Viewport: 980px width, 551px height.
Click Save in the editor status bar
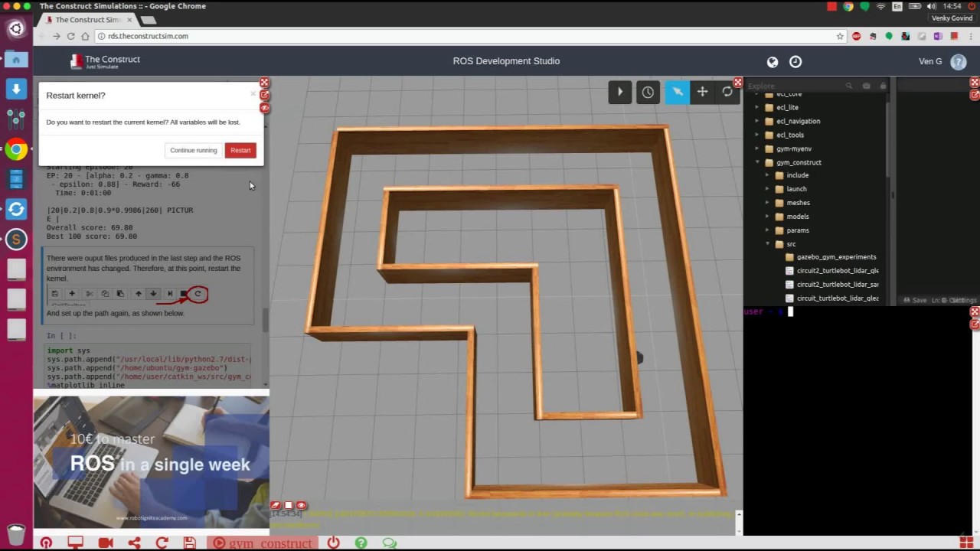(915, 301)
